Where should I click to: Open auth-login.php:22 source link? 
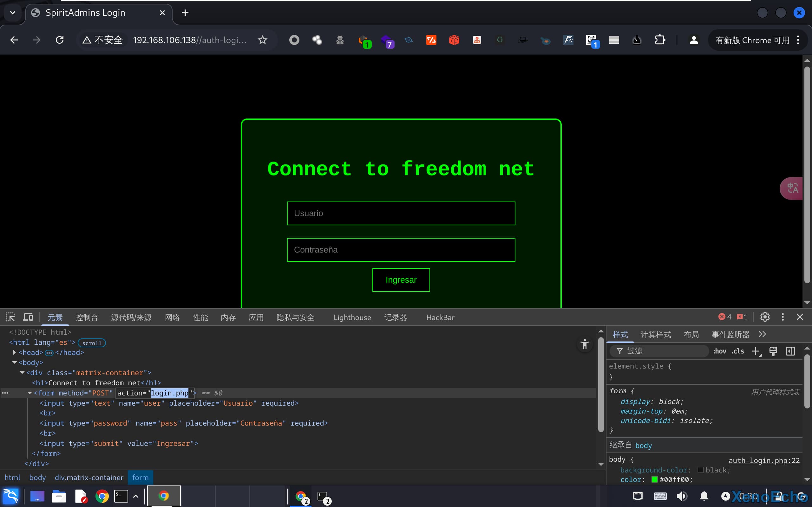pos(764,460)
